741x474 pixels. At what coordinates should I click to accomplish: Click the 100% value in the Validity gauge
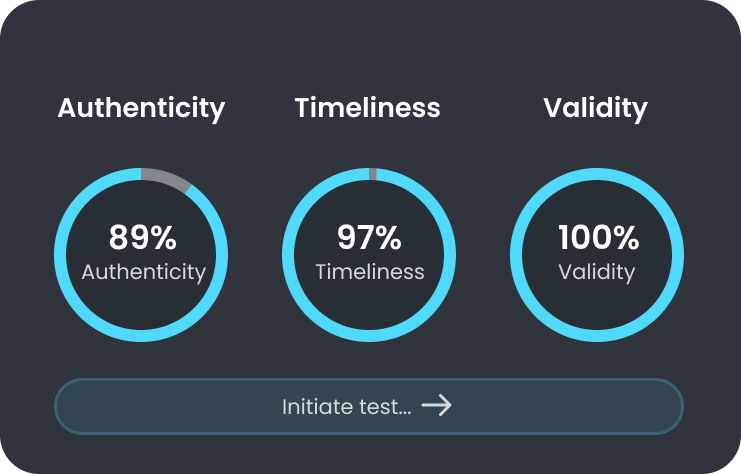click(x=597, y=238)
